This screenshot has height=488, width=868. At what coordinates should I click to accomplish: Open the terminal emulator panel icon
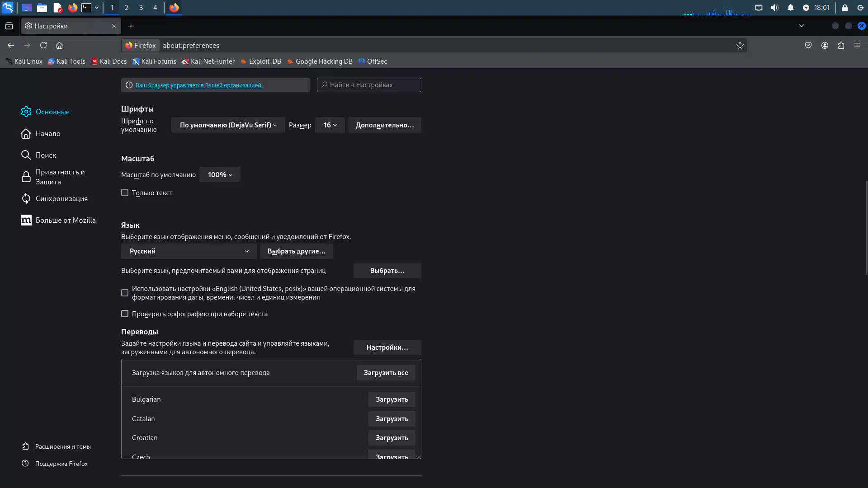pos(86,8)
